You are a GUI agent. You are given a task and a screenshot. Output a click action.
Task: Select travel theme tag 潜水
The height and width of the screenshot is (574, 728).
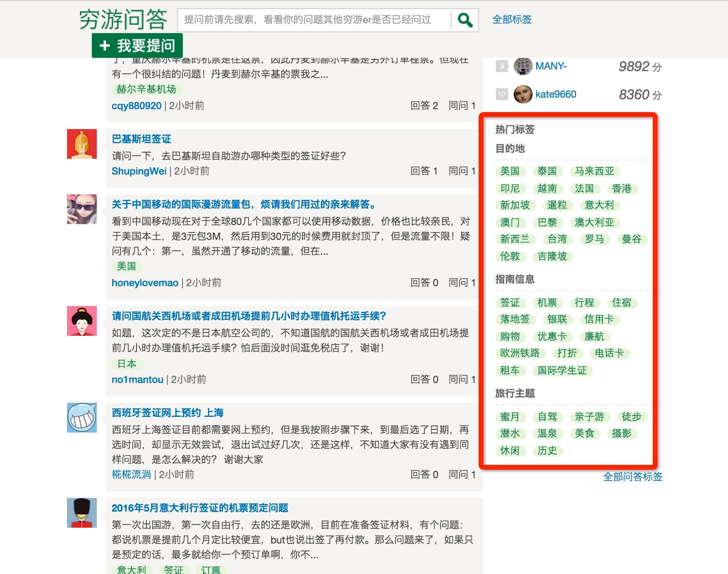(x=510, y=433)
